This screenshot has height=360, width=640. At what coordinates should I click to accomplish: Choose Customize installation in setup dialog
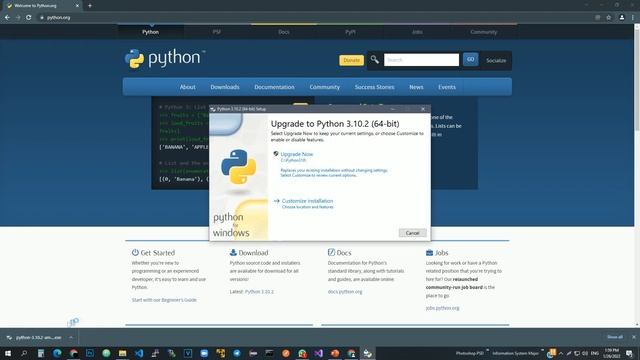point(307,201)
